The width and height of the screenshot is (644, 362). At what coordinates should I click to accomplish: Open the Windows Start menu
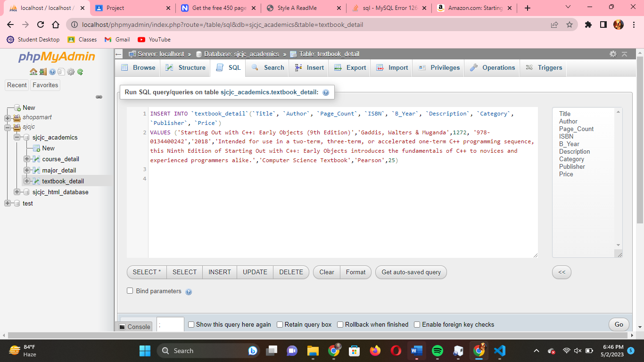click(x=145, y=351)
